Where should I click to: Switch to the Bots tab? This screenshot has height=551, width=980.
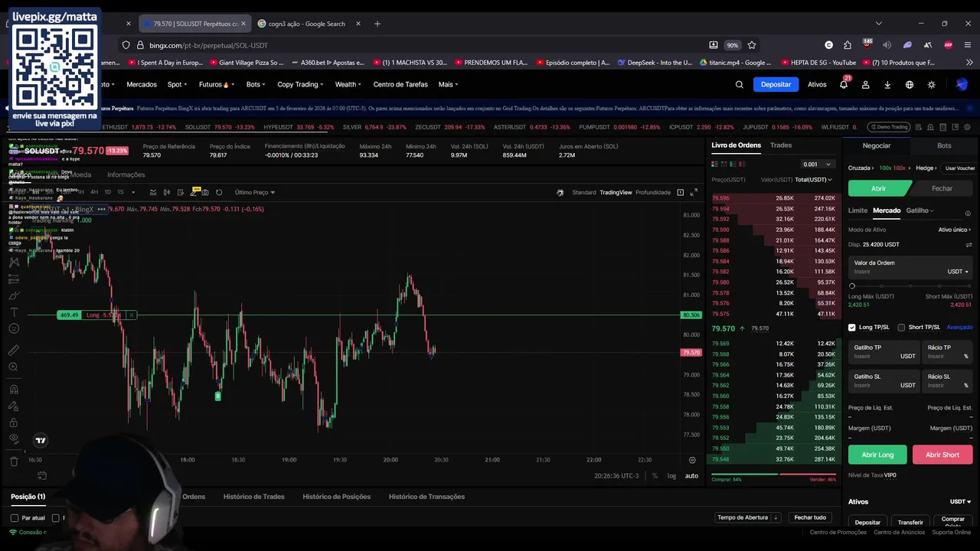(944, 145)
